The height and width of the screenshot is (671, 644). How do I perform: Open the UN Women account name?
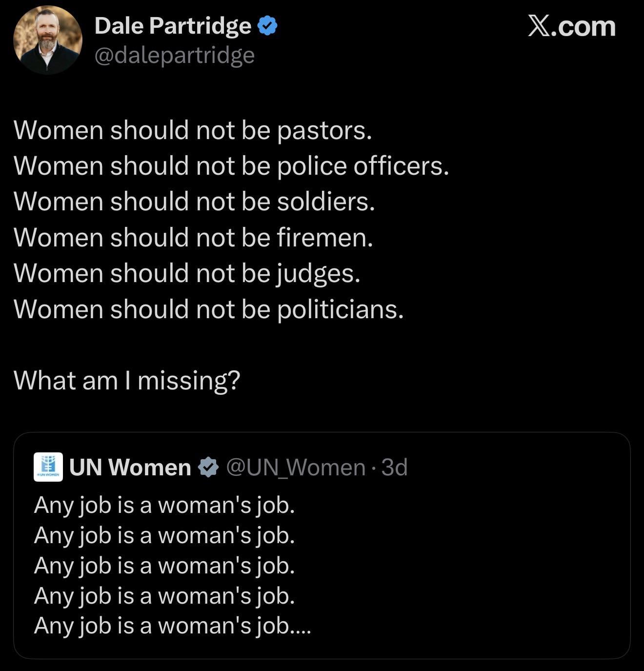coord(130,467)
